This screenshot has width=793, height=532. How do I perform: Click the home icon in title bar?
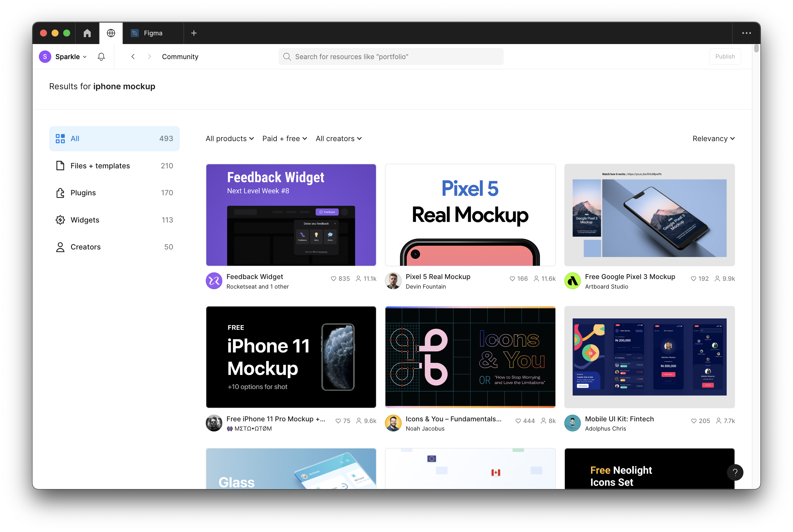[x=87, y=33]
